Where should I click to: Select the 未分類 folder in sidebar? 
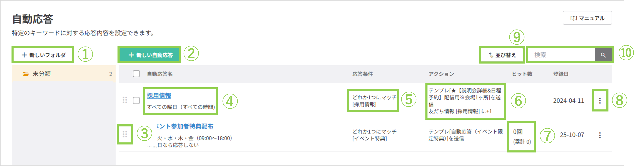coord(41,74)
